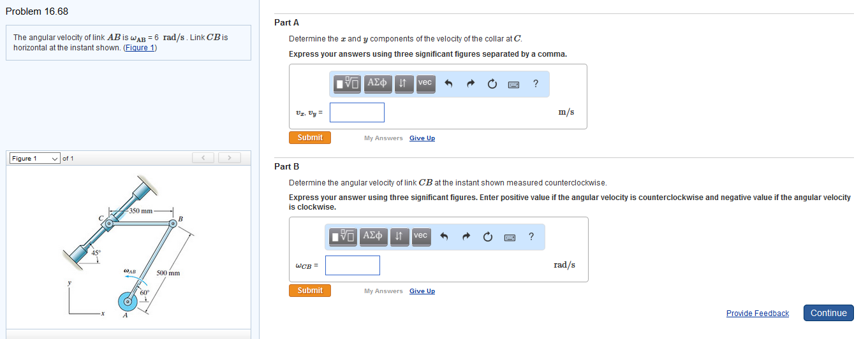Image resolution: width=868 pixels, height=339 pixels.
Task: Click Give Up link for Part B
Action: pyautogui.click(x=422, y=291)
